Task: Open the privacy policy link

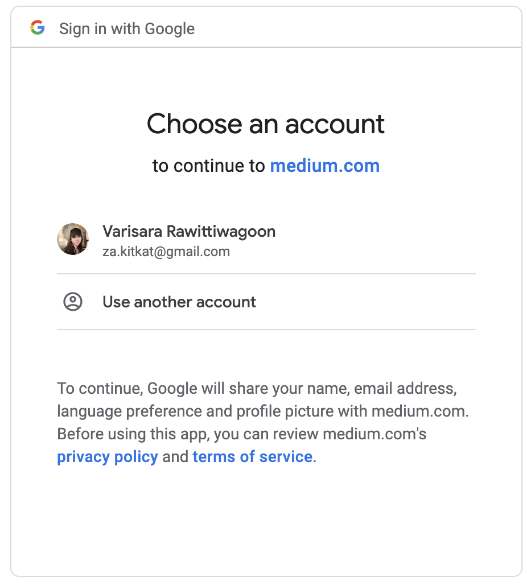Action: click(x=107, y=457)
